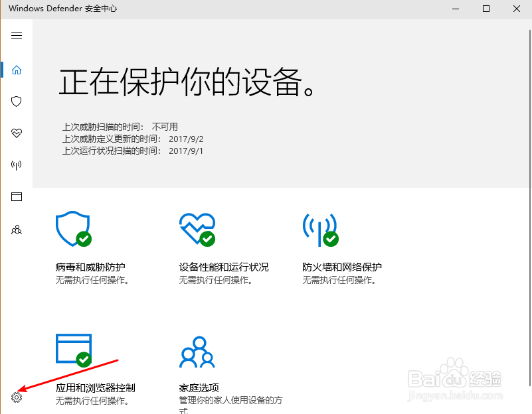Go to Home in sidebar
This screenshot has width=532, height=414.
17,70
